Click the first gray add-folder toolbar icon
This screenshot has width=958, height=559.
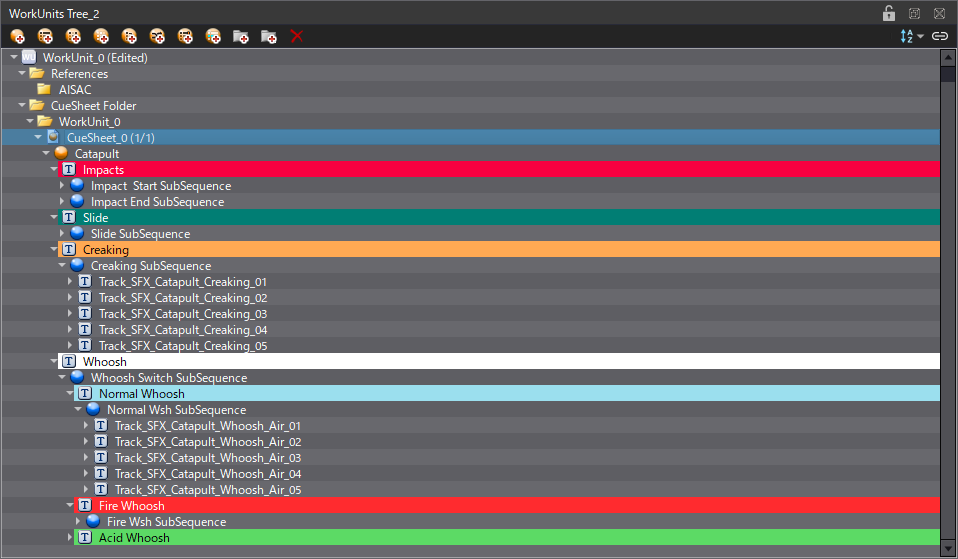[x=241, y=37]
